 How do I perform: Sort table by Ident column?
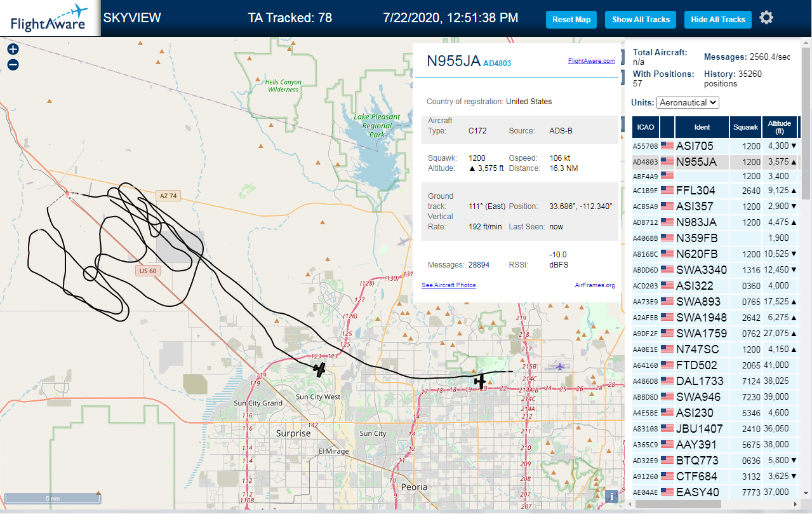pyautogui.click(x=702, y=127)
